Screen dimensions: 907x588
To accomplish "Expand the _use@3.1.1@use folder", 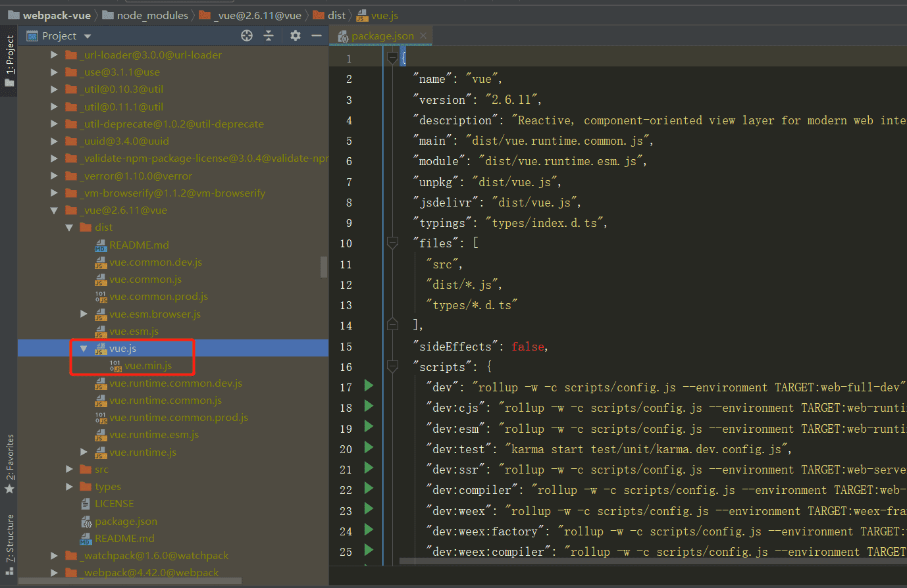I will [55, 72].
